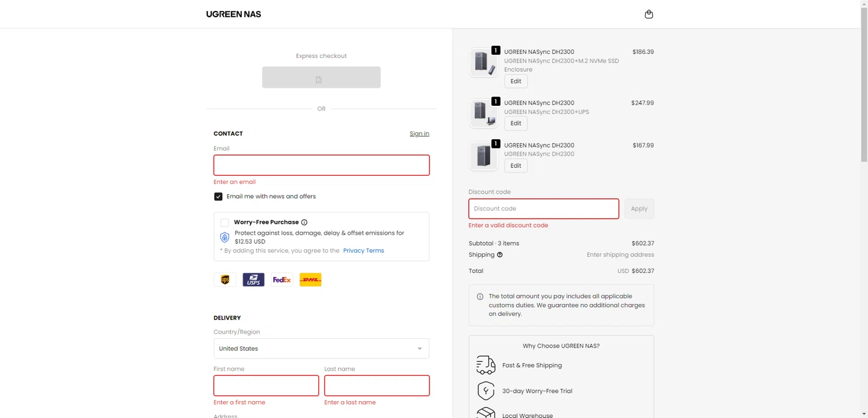The image size is (868, 418).
Task: Edit the DH2300+M.2 NVMe SSD Enclosure item
Action: point(516,82)
